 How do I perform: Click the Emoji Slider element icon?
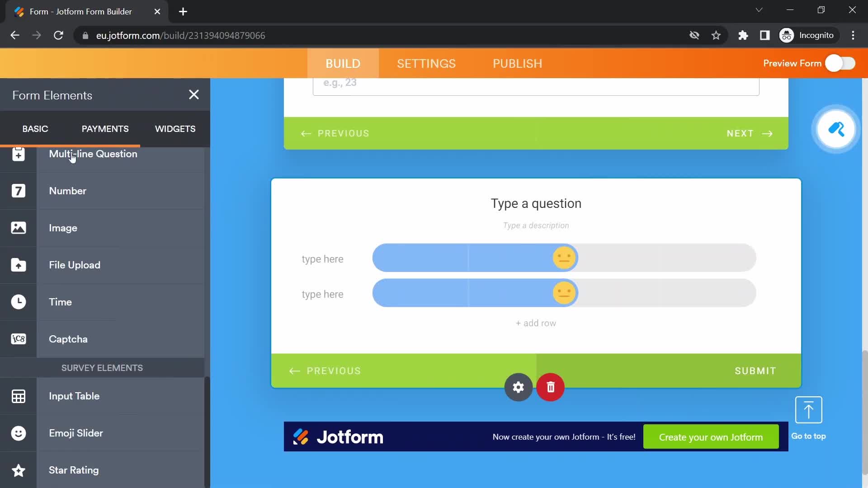(19, 432)
